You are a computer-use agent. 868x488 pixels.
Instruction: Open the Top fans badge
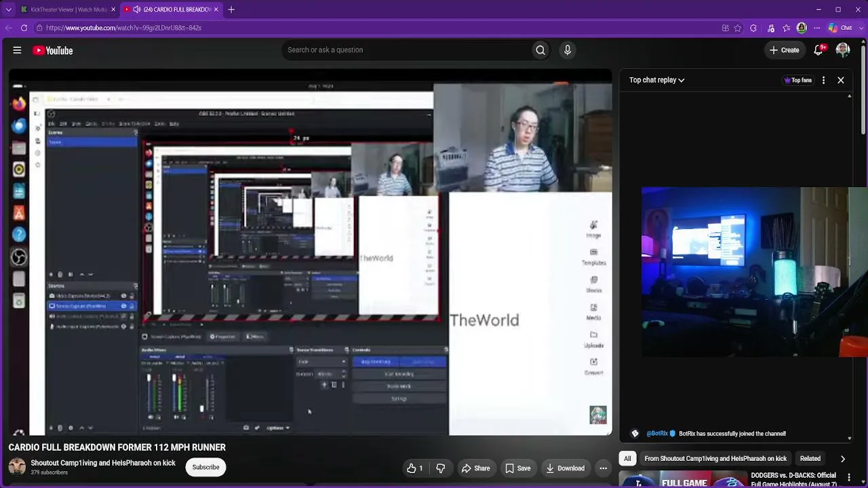pos(798,80)
